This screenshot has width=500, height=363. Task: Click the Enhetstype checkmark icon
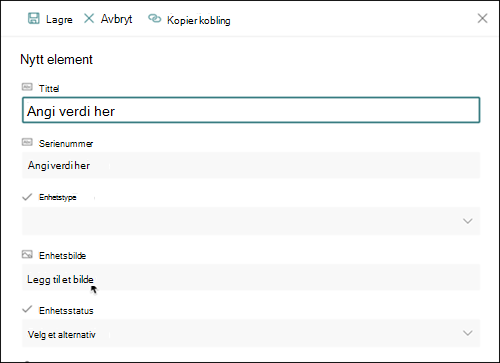coord(27,197)
